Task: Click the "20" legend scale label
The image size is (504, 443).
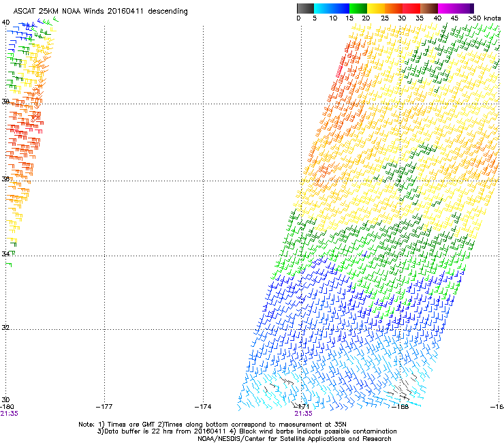Action: click(366, 18)
